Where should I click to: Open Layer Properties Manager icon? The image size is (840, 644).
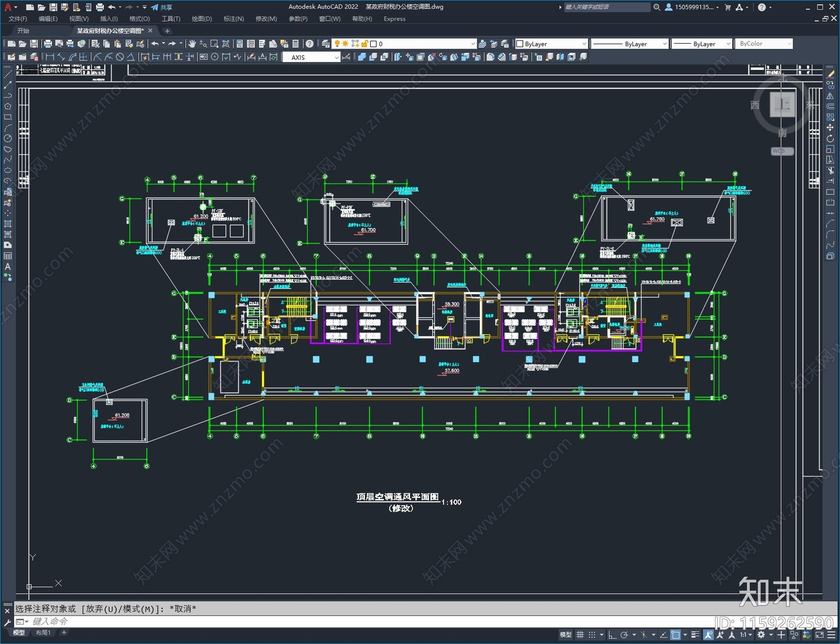[x=325, y=44]
